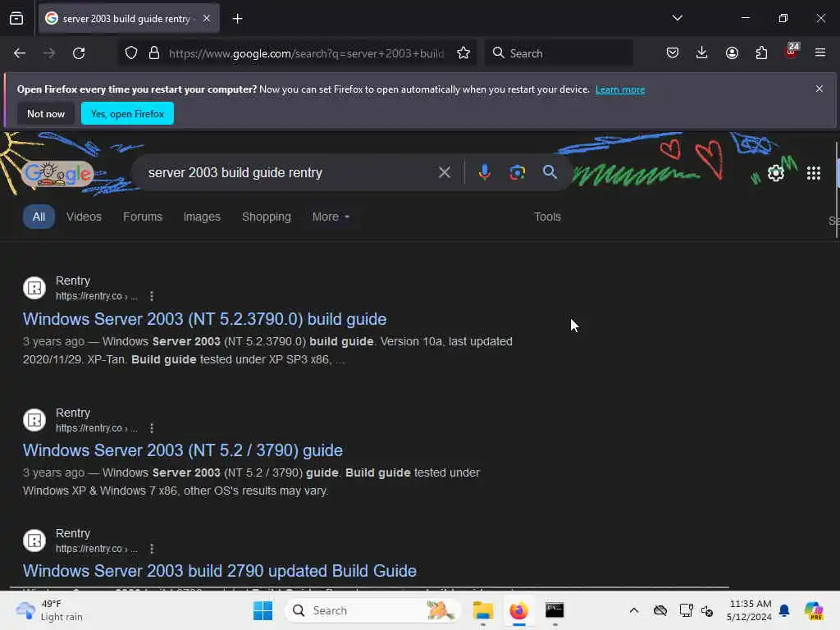This screenshot has width=840, height=630.
Task: Close the 'server 2003 build guide rentry' tab
Action: (206, 18)
